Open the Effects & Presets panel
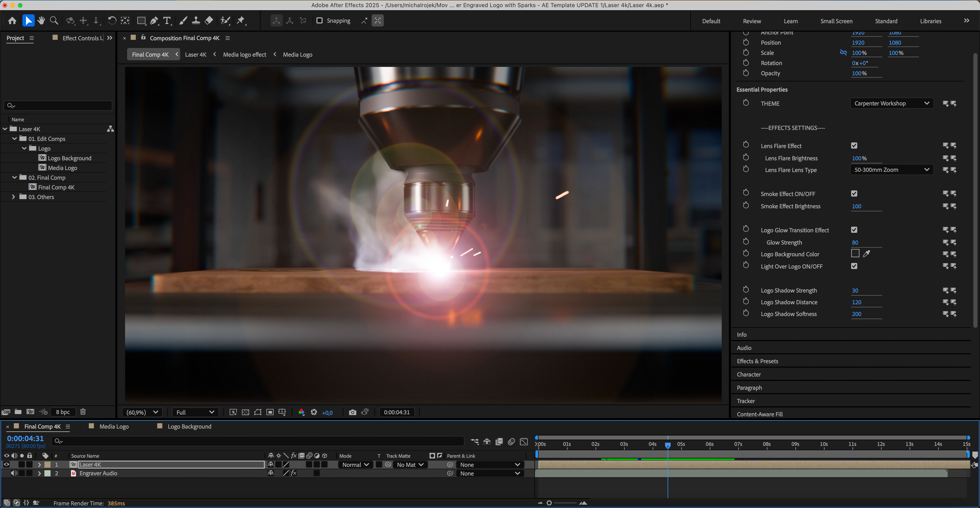 tap(757, 361)
